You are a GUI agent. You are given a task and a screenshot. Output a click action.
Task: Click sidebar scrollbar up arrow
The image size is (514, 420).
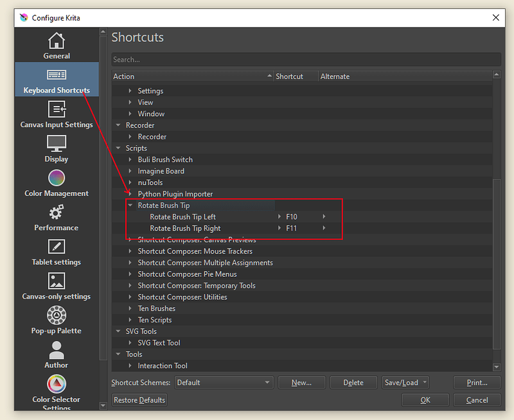point(103,31)
